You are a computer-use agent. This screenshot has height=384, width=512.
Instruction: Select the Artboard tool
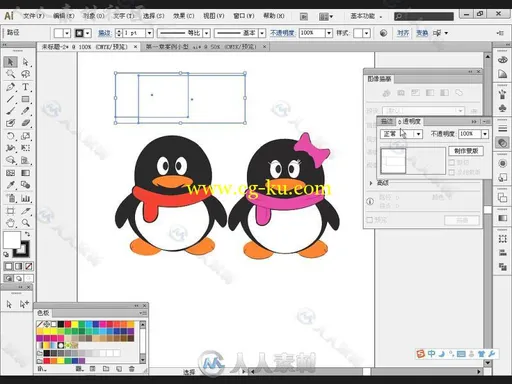point(10,211)
